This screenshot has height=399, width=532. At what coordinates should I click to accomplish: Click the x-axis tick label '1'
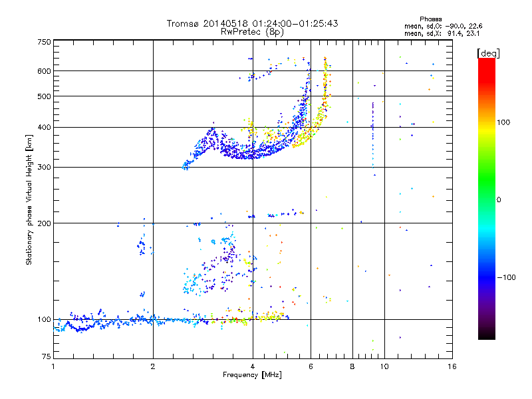point(53,366)
